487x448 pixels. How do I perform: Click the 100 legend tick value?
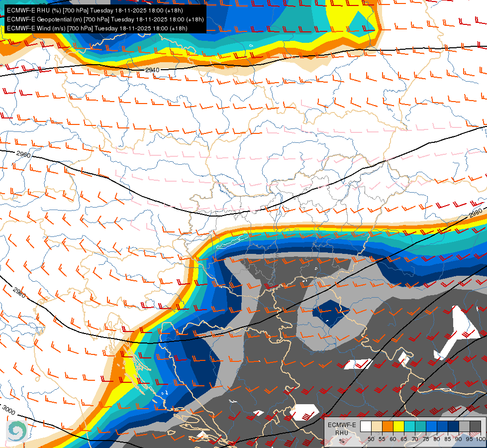tap(481, 439)
